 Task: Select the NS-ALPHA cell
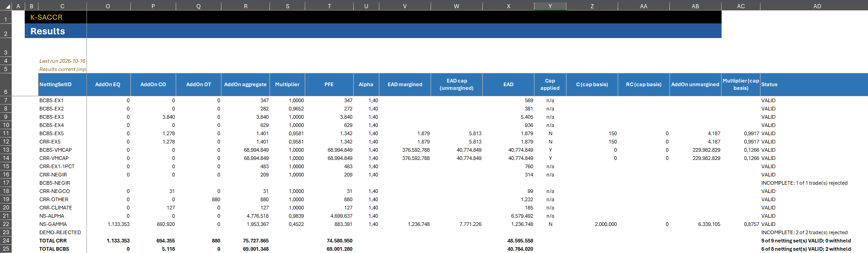62,216
